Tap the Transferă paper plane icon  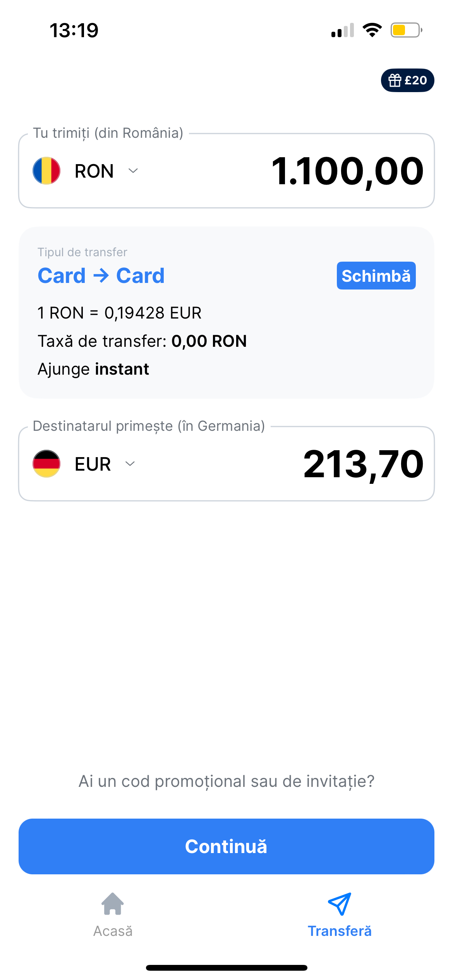click(x=340, y=904)
